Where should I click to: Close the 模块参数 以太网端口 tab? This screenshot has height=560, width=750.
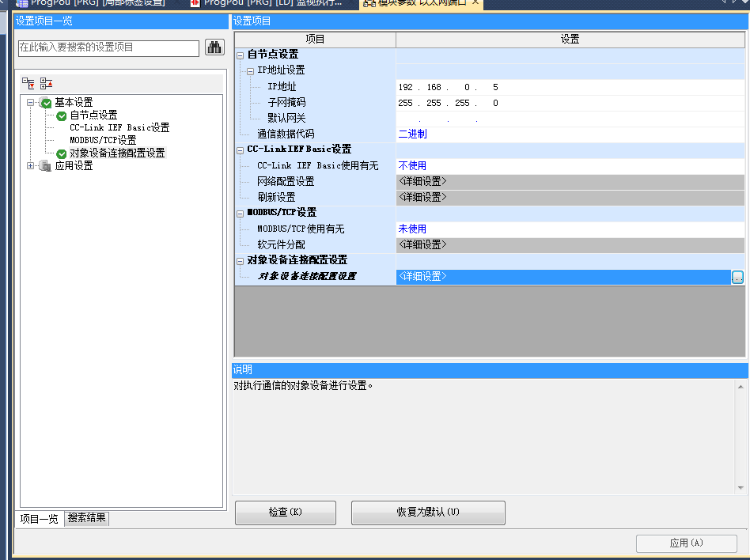tap(475, 3)
